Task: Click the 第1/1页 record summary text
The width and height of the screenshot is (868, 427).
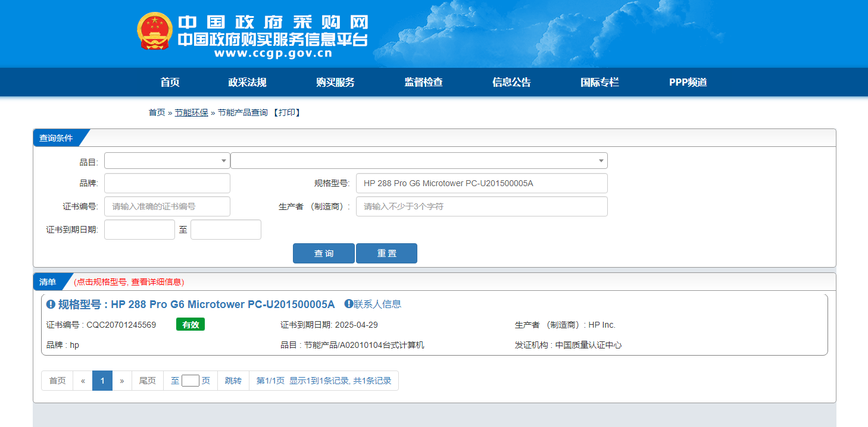Action: [324, 381]
